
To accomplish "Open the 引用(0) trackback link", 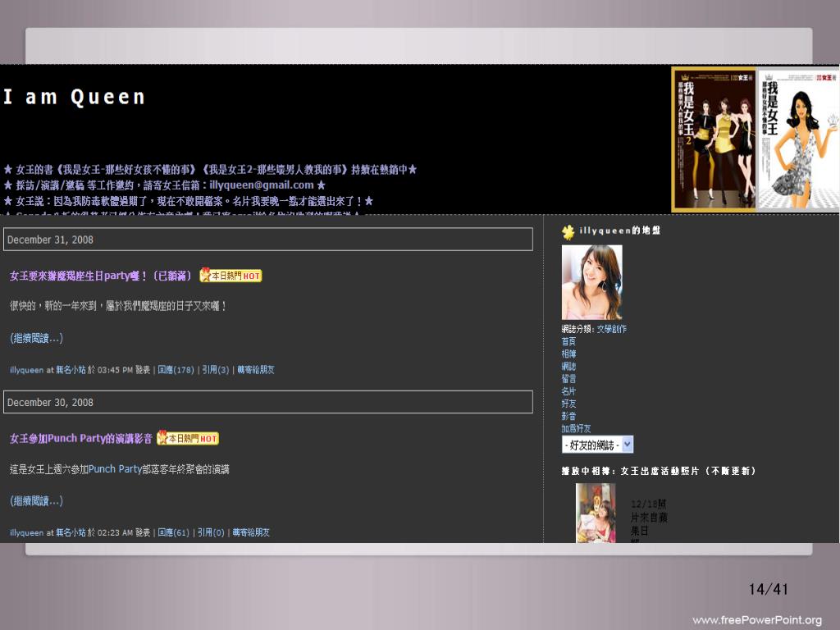I will click(x=211, y=532).
